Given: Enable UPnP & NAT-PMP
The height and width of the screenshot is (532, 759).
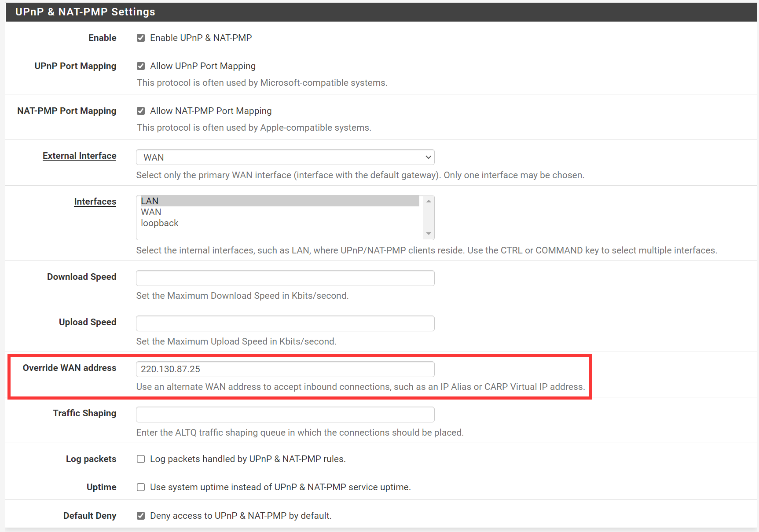Looking at the screenshot, I should tap(141, 38).
